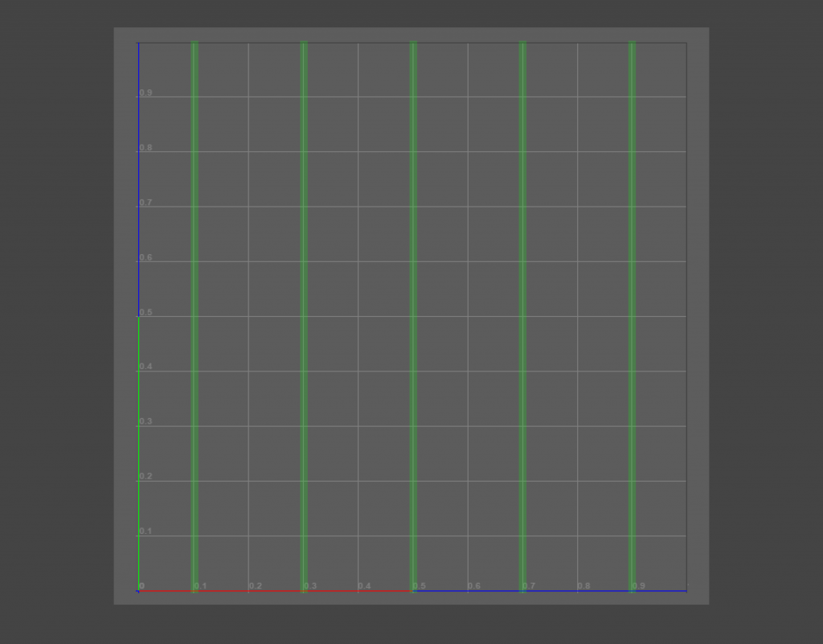823x644 pixels.
Task: Click the 0.5 label on the vertical axis
Action: pyautogui.click(x=146, y=312)
